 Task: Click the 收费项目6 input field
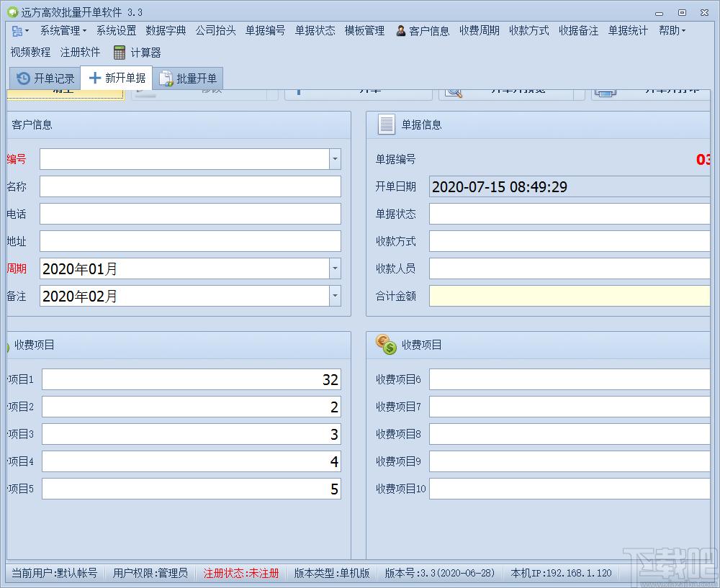pos(570,379)
